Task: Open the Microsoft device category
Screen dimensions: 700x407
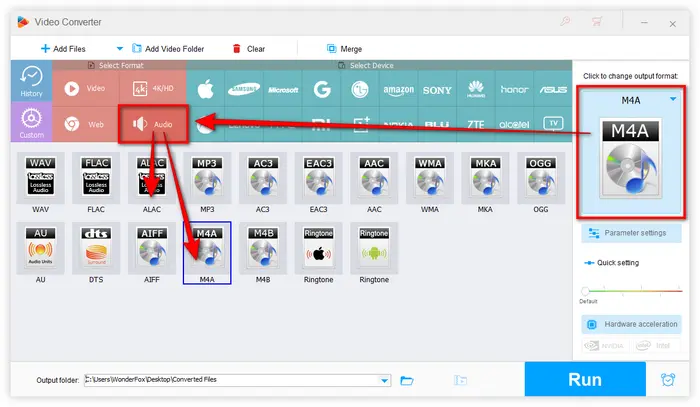Action: (283, 90)
